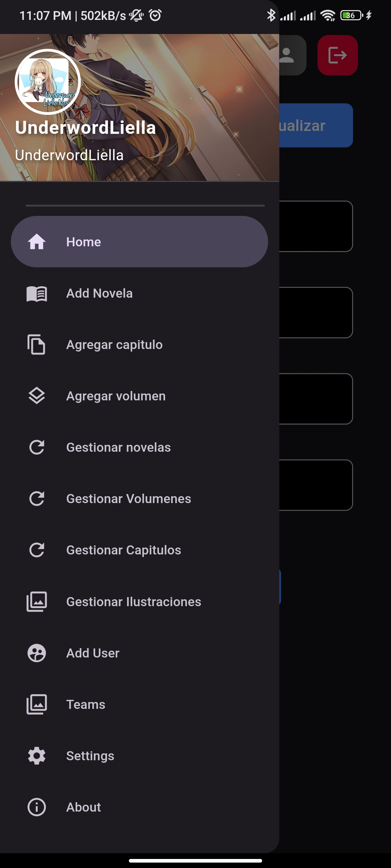391x868 pixels.
Task: Tap the red logout icon button
Action: point(337,55)
